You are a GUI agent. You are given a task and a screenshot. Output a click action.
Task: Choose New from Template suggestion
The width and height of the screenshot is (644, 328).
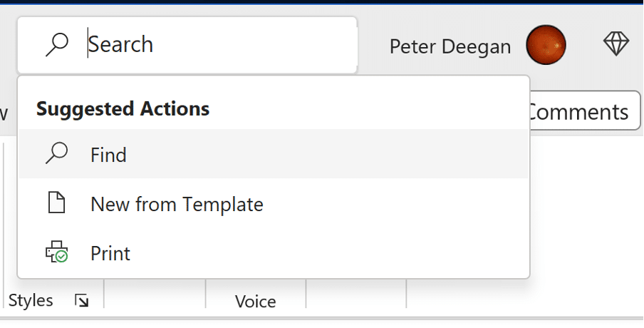pyautogui.click(x=274, y=203)
